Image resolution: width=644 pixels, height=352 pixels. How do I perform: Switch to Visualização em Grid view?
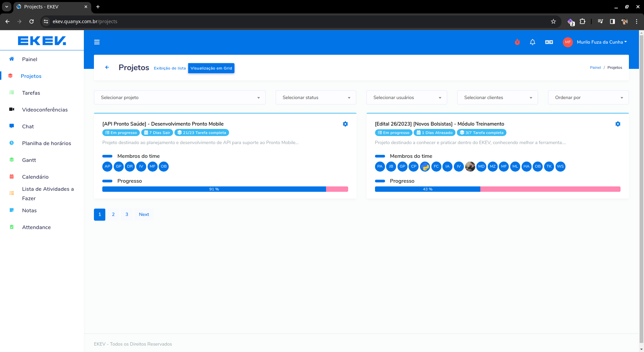click(211, 68)
